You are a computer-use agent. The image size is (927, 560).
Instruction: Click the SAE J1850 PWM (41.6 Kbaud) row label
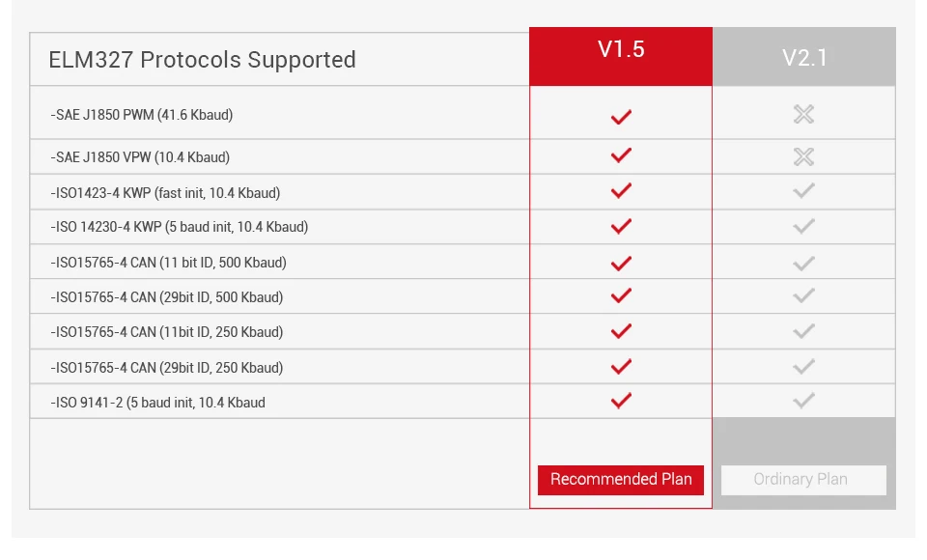tap(142, 115)
